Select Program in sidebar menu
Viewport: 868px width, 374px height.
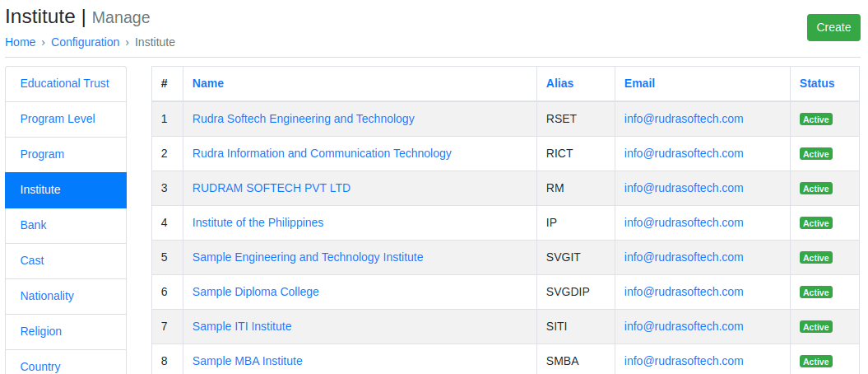tap(42, 154)
